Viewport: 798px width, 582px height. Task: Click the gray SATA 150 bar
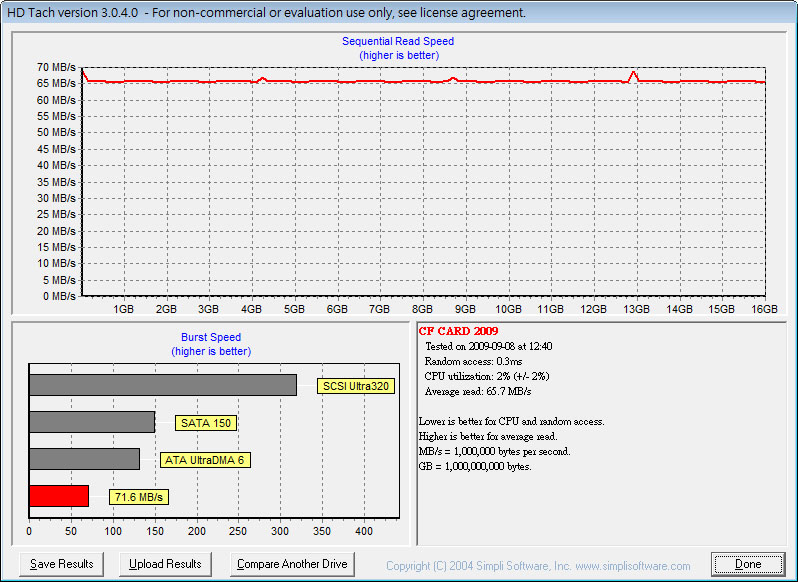[92, 422]
